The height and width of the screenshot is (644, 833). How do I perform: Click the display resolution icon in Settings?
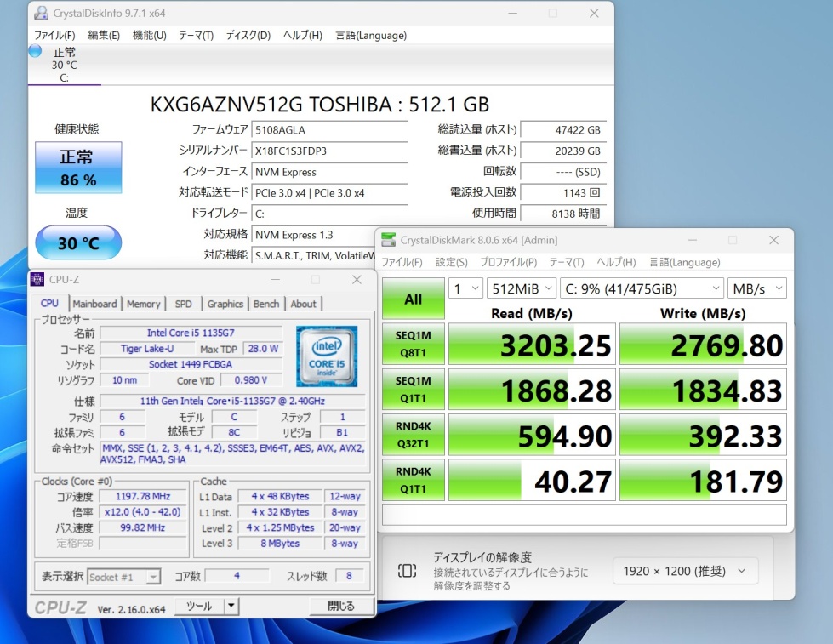pyautogui.click(x=407, y=571)
